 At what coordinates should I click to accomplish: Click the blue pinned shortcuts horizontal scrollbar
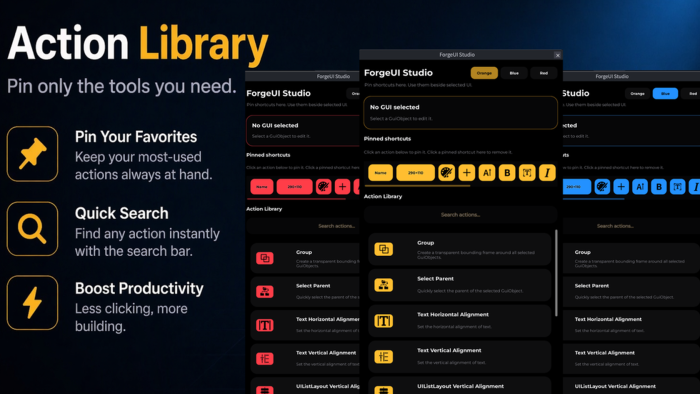click(593, 199)
